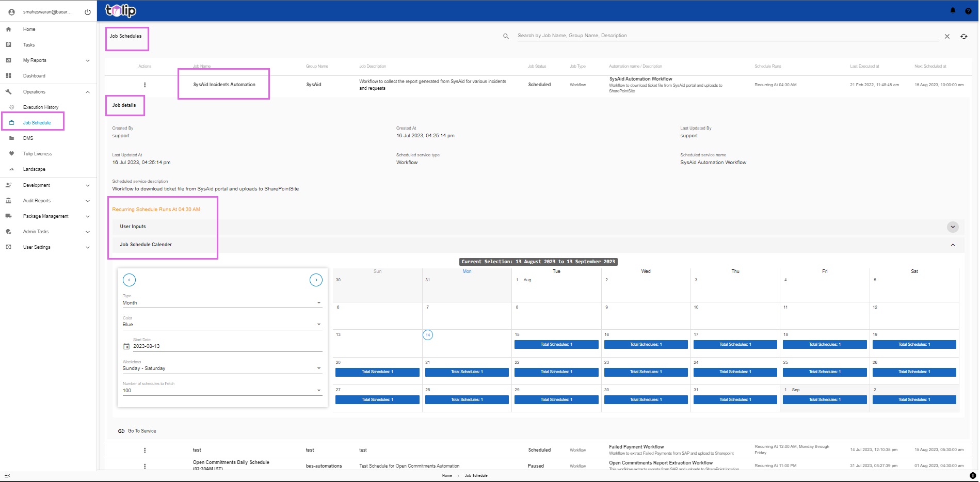
Task: Click the Tulip Liveness heart icon
Action: [x=11, y=154]
